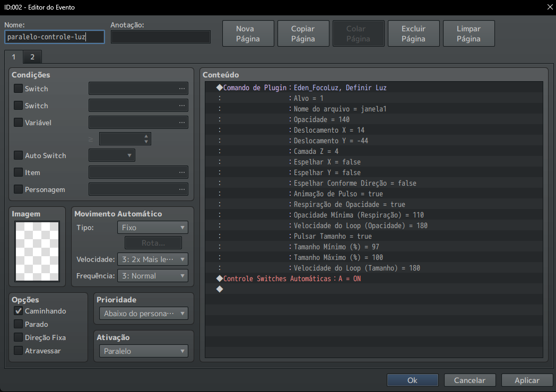Select the Comando de Plugin Eden_FocoLuz line
Screen dimensions: 556x392
[x=373, y=88]
